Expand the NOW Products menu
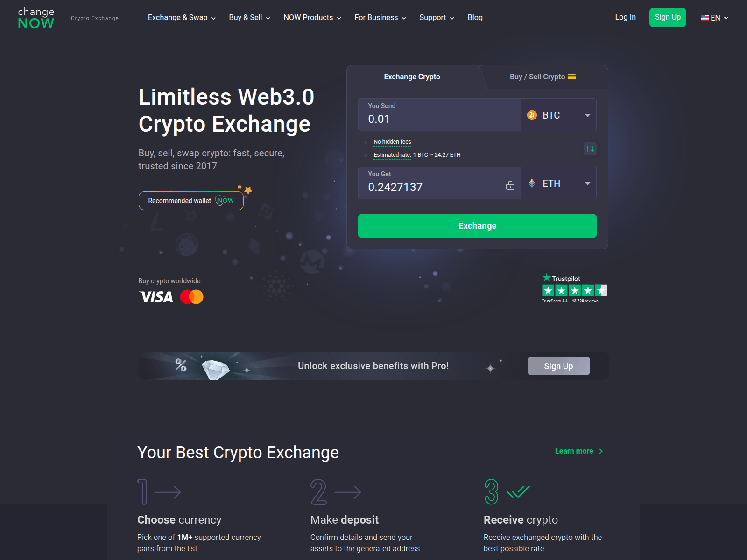 pos(312,18)
